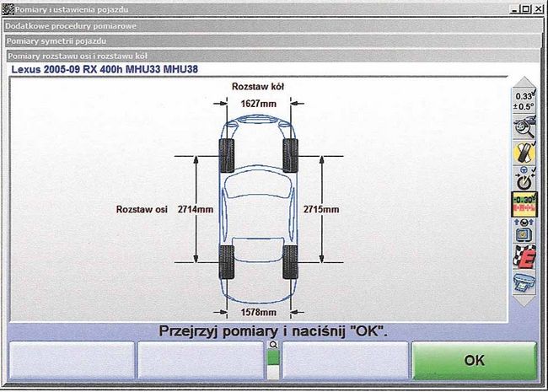Click the steering wheel icon in sidebar
This screenshot has height=392, width=548.
[x=524, y=178]
